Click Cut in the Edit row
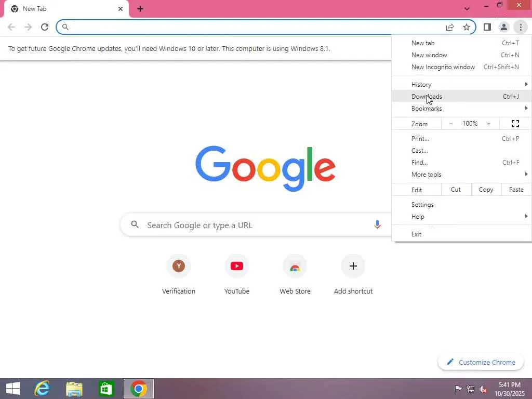 point(456,190)
